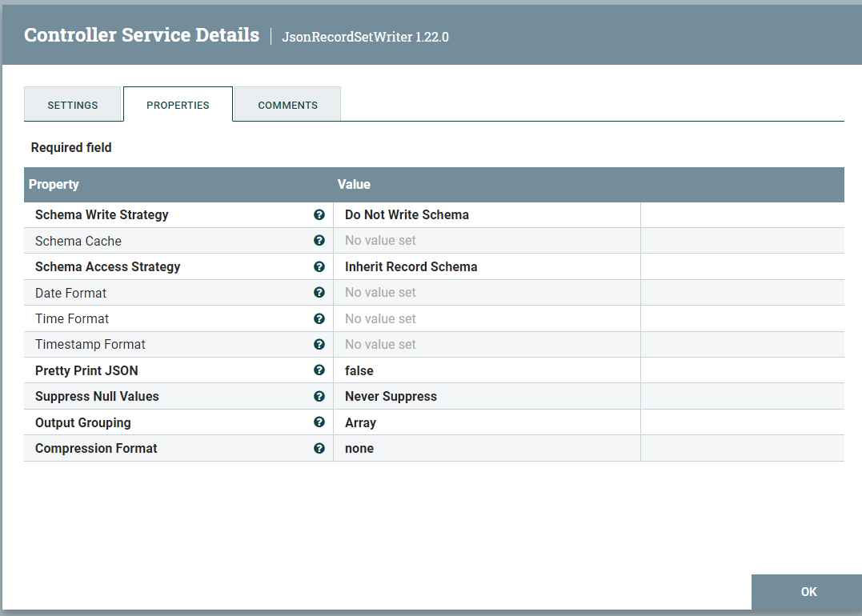
Task: Click the Compression Format help icon
Action: [319, 448]
